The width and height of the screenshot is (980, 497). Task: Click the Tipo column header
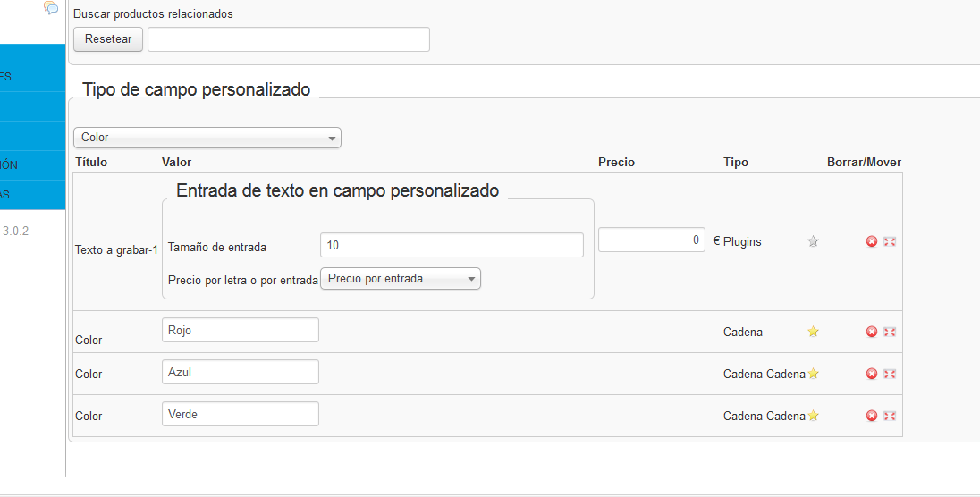[736, 162]
